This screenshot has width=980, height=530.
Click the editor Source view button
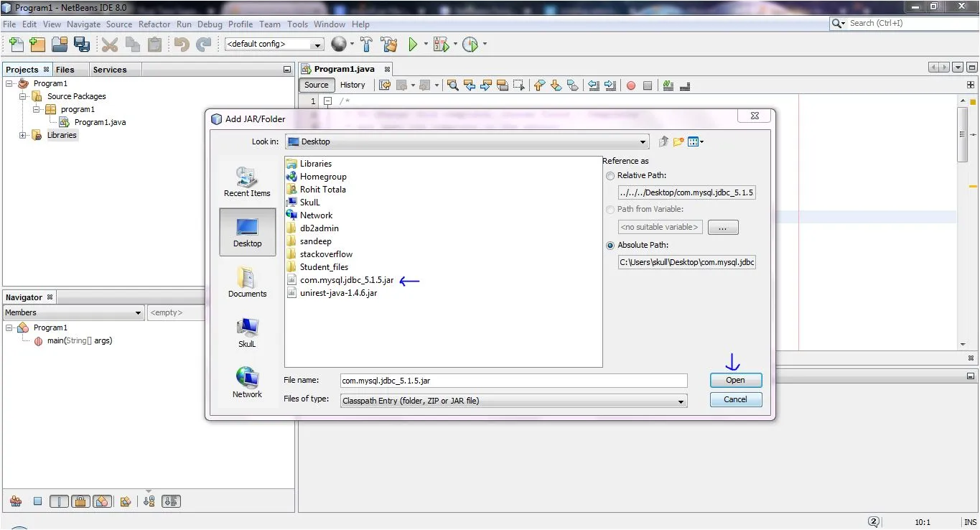click(x=316, y=85)
